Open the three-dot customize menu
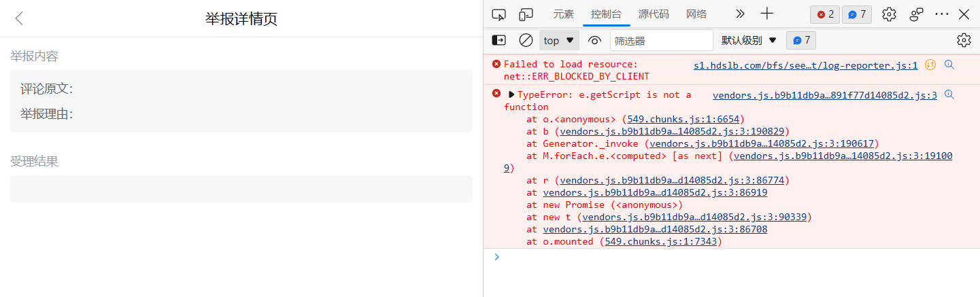Viewport: 980px width, 297px height. pyautogui.click(x=942, y=14)
